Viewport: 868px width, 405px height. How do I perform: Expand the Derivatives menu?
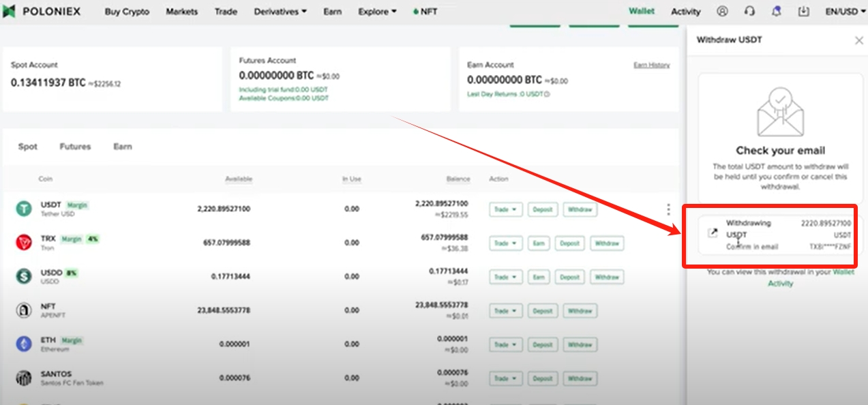[280, 12]
